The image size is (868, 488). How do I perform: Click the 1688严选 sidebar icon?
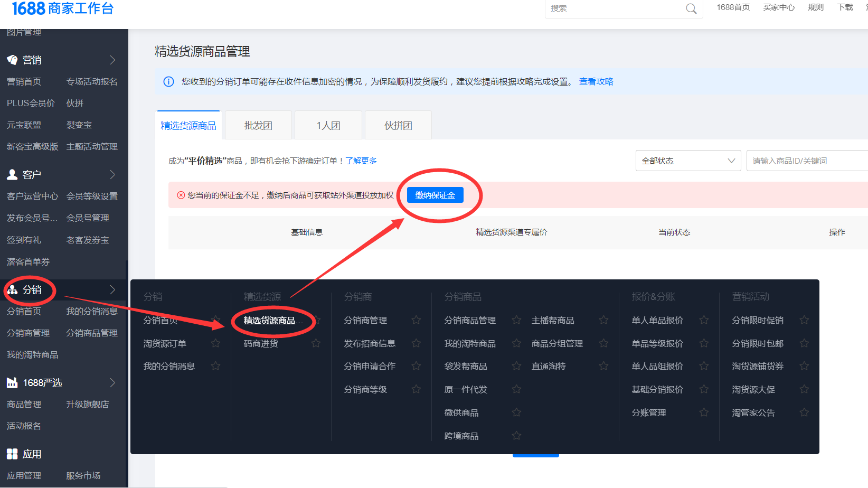[12, 383]
